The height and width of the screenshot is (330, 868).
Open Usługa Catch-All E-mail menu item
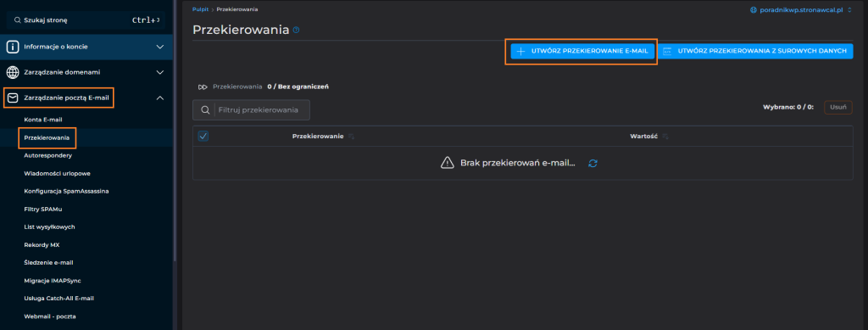click(x=58, y=299)
